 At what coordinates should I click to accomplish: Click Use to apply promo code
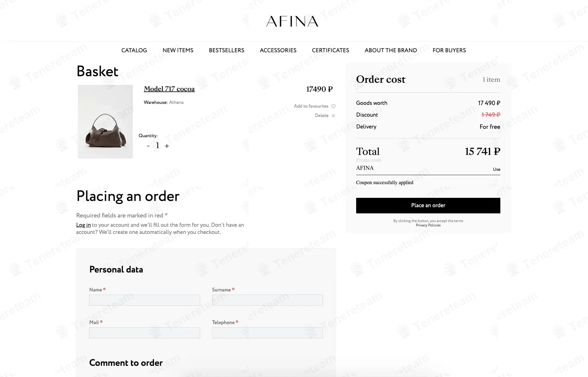click(496, 169)
